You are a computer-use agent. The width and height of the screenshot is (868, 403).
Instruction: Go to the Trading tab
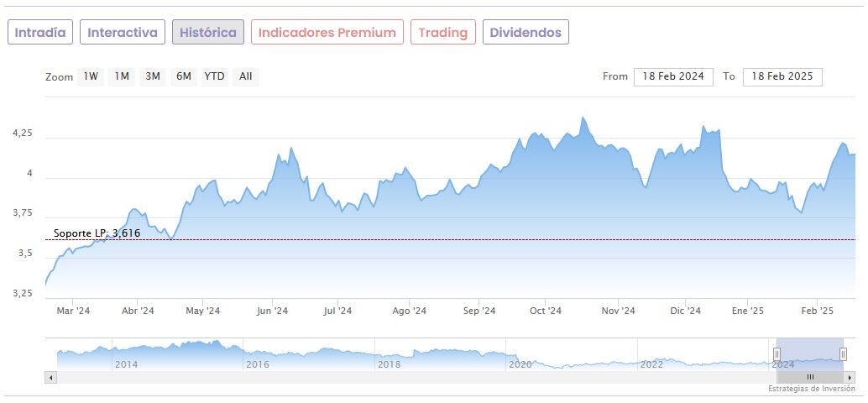click(x=442, y=33)
